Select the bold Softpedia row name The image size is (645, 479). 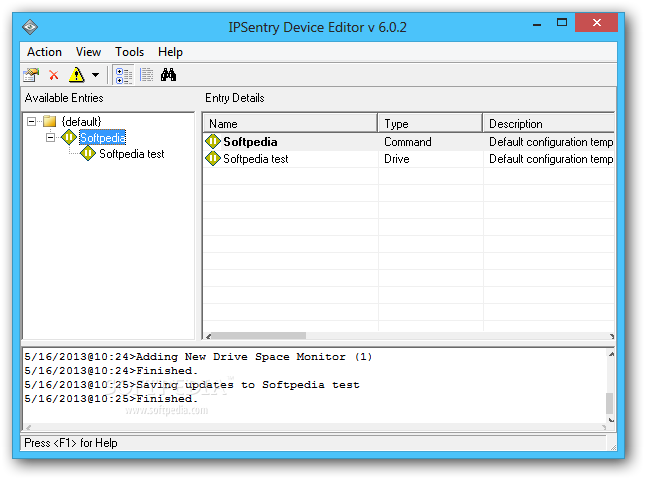pos(250,142)
